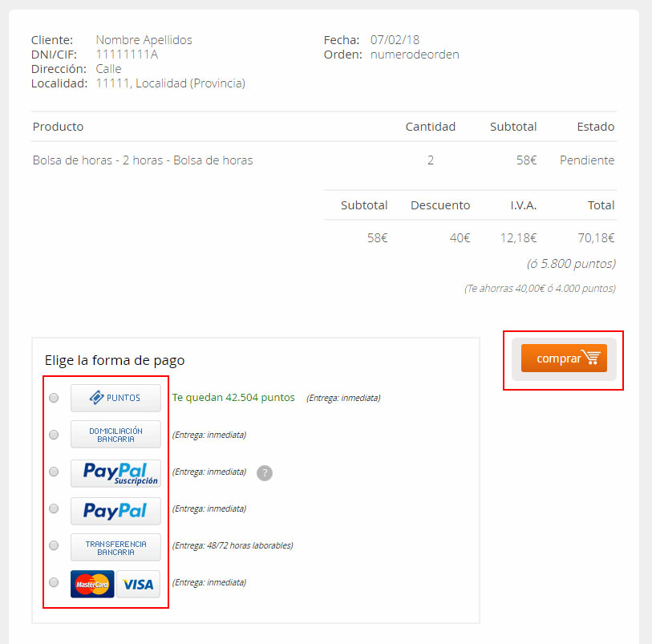Click the Bolsa de horas product row

[324, 160]
